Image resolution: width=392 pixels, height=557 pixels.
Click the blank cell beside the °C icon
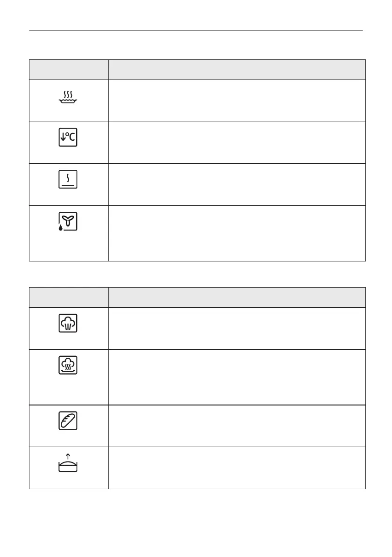(237, 143)
